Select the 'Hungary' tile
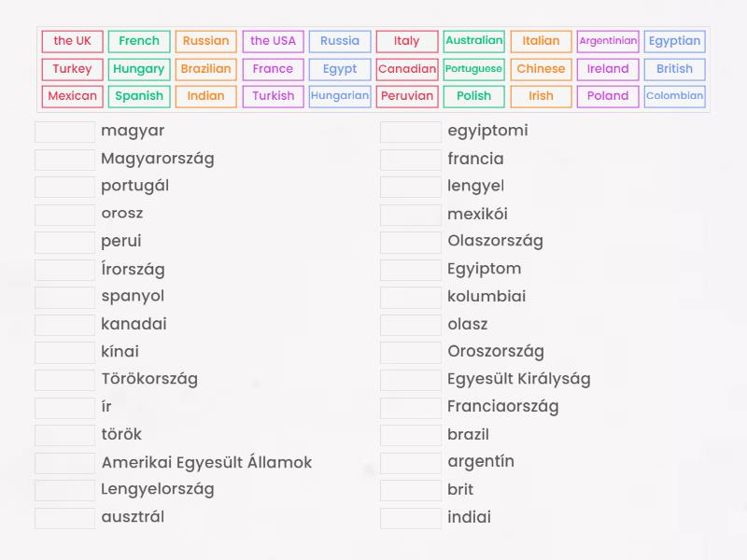Image resolution: width=747 pixels, height=560 pixels. click(x=138, y=68)
